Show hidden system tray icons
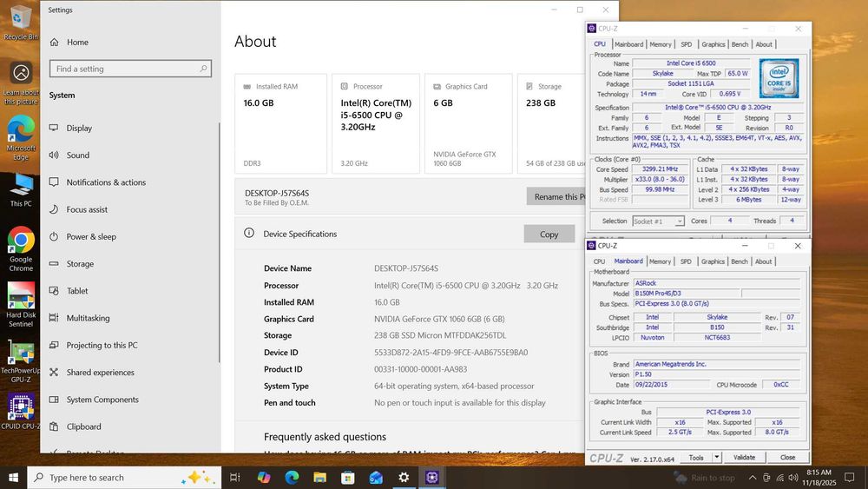Viewport: 868px width, 489px height. coord(753,478)
